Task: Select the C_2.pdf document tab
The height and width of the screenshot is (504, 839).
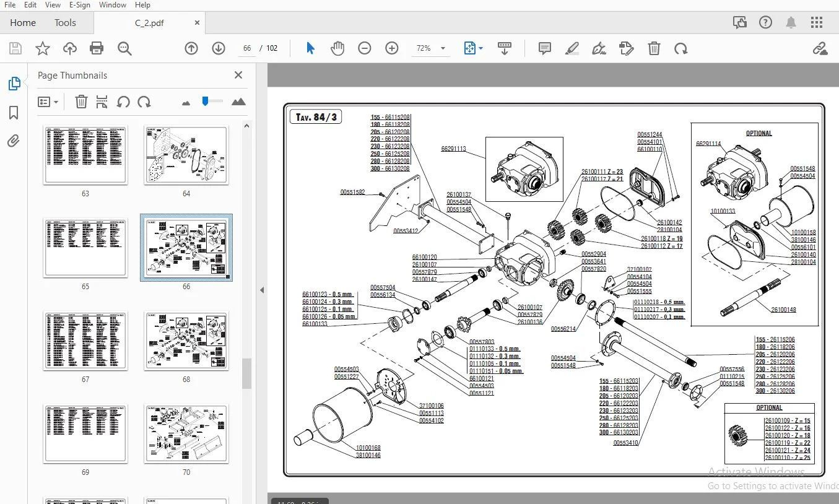Action: pos(149,23)
